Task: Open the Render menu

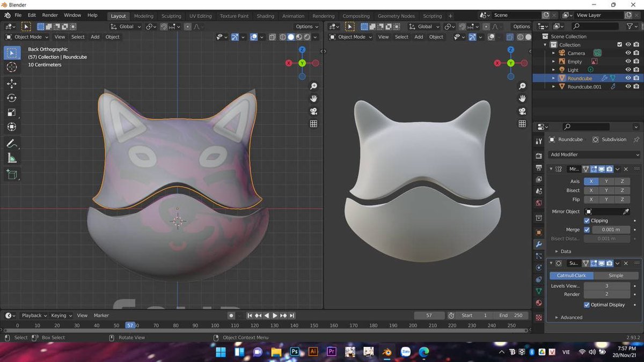Action: coord(50,16)
